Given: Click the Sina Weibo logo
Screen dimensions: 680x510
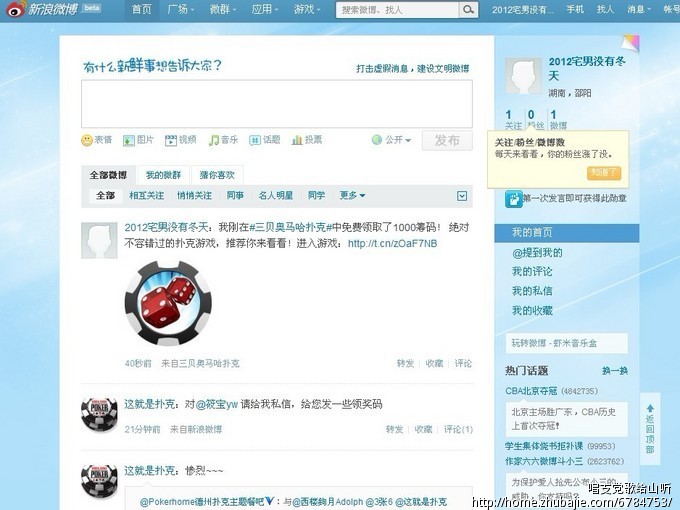Looking at the screenshot, I should (42, 10).
